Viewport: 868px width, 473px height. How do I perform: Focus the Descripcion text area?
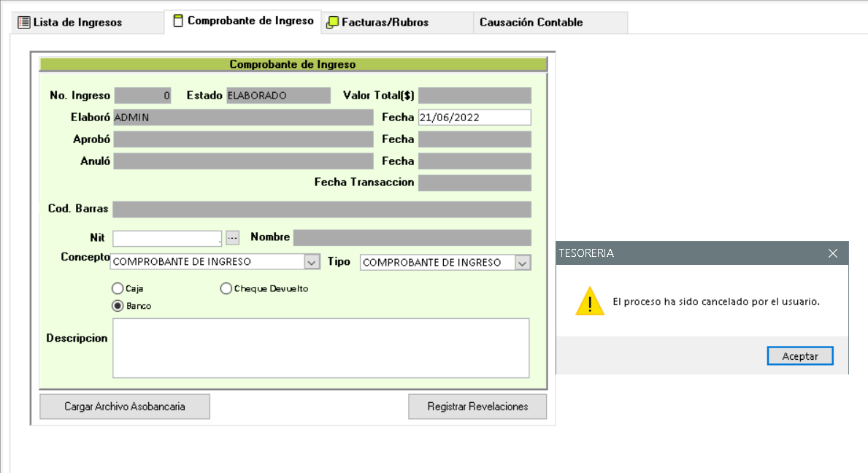[320, 347]
